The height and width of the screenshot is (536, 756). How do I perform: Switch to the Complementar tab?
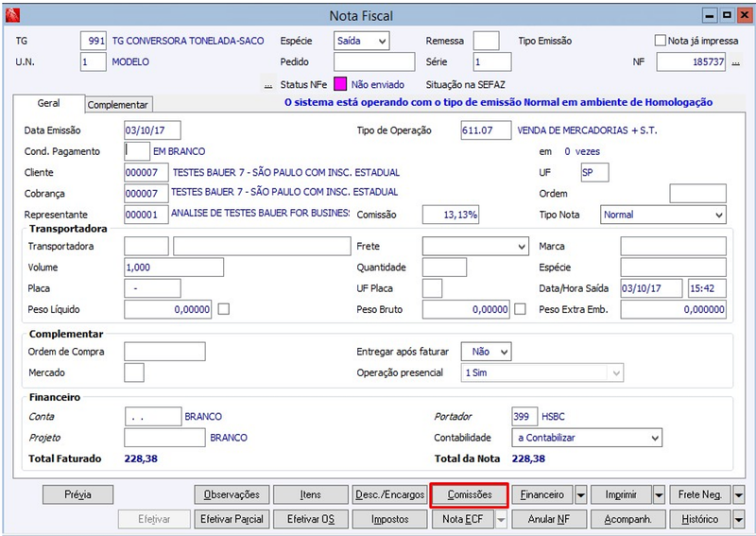(x=117, y=105)
